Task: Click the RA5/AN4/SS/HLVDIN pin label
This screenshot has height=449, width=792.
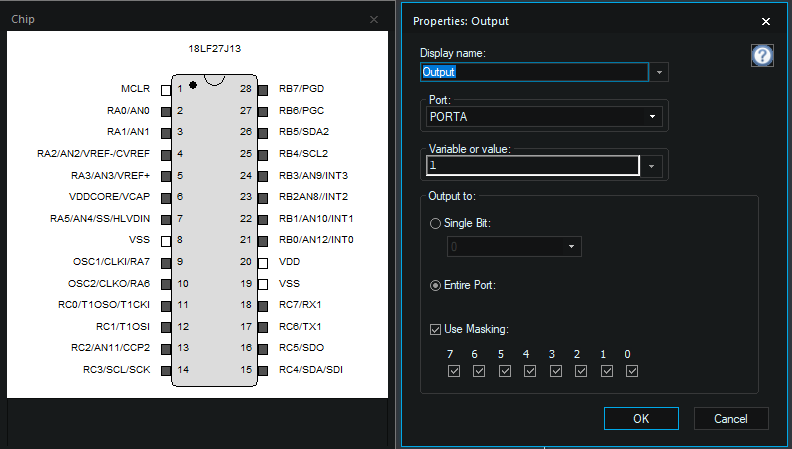Action: point(100,219)
